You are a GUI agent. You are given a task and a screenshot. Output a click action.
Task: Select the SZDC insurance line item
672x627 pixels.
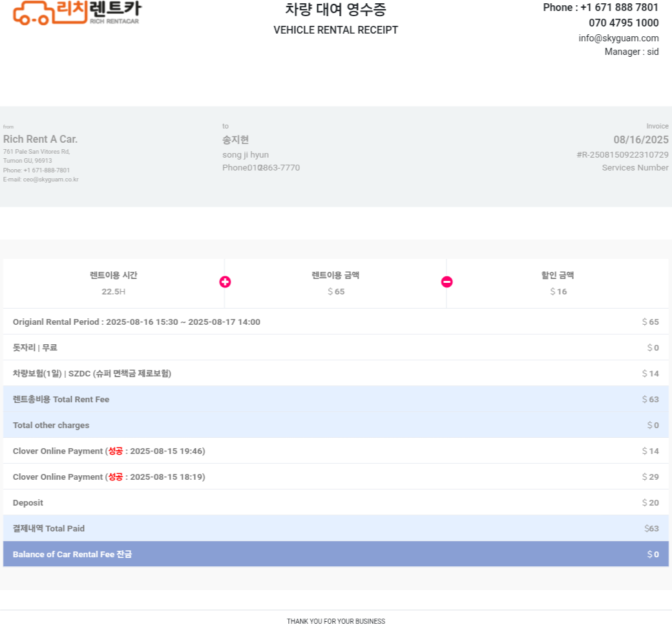92,373
